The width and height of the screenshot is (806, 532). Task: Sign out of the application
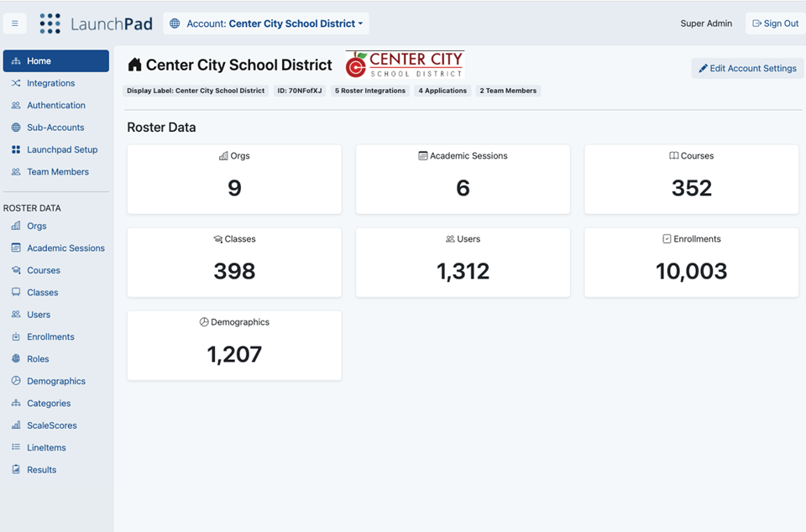pyautogui.click(x=775, y=23)
